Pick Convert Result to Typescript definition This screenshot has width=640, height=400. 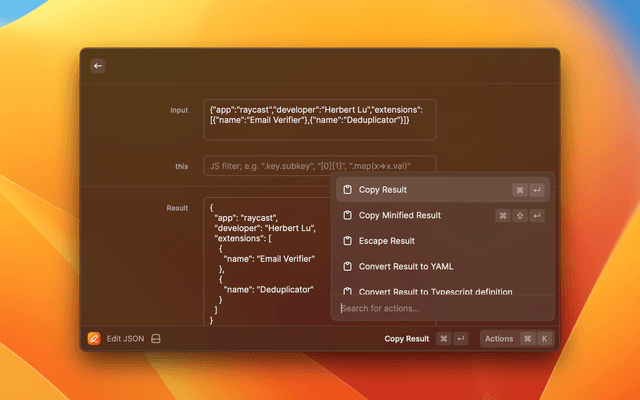[435, 291]
